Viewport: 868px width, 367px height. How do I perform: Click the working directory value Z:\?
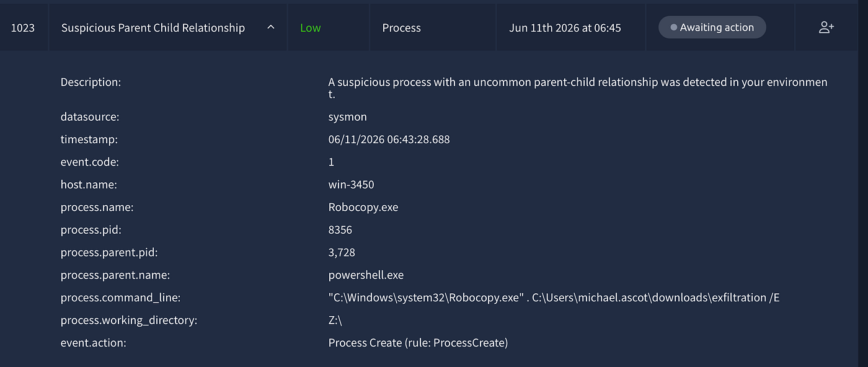click(335, 320)
